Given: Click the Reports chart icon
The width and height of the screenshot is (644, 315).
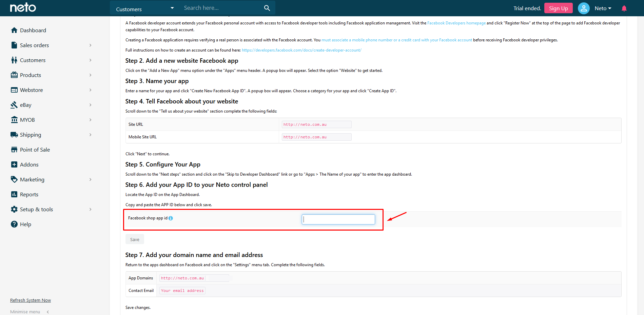Looking at the screenshot, I should [14, 194].
